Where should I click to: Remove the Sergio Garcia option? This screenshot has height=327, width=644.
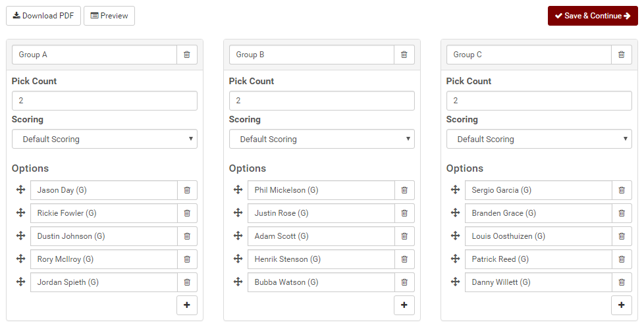[x=622, y=190]
